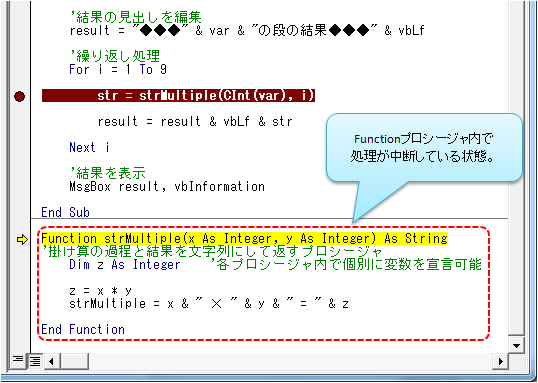
Task: Click the 'MsgBox result, vbInformation' line
Action: point(167,187)
